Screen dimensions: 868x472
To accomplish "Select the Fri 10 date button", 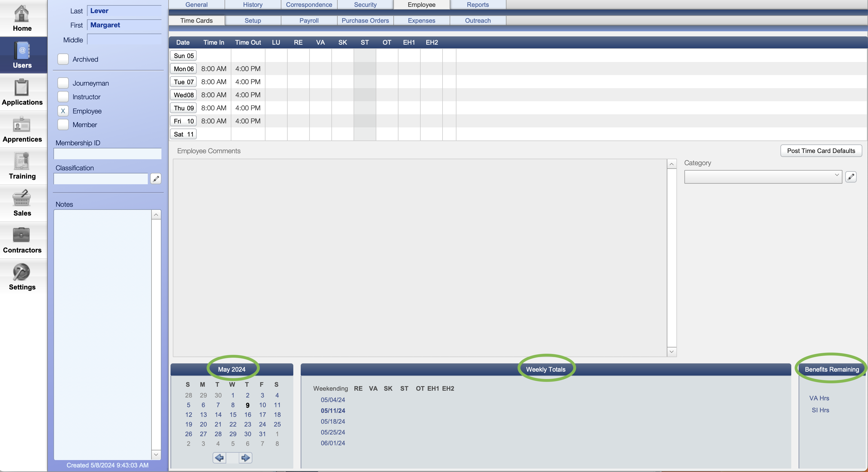I will point(183,121).
